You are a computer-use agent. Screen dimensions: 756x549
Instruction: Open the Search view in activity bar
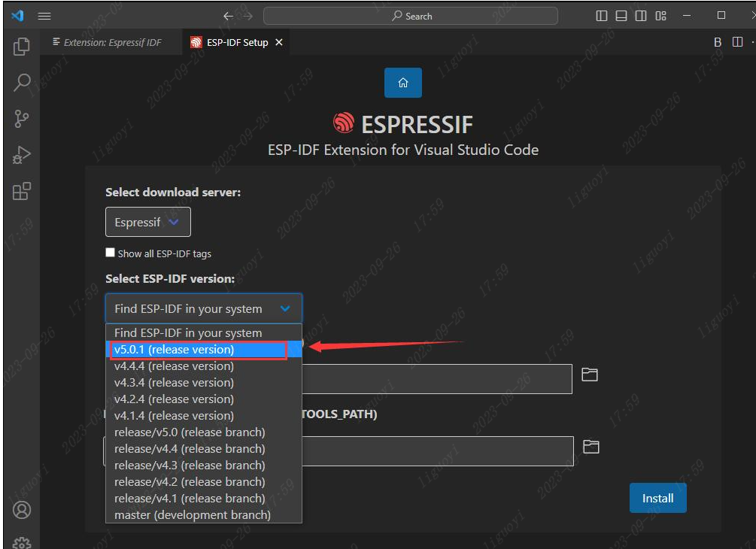21,83
